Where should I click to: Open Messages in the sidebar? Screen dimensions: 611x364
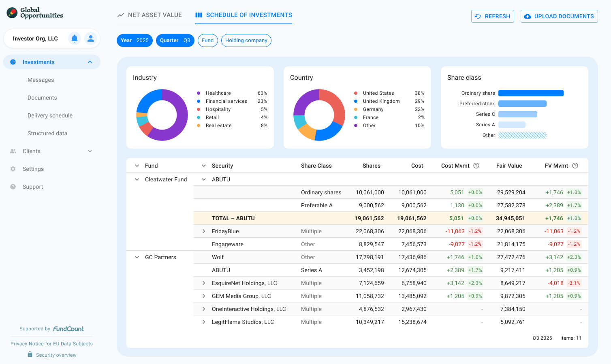coord(41,80)
